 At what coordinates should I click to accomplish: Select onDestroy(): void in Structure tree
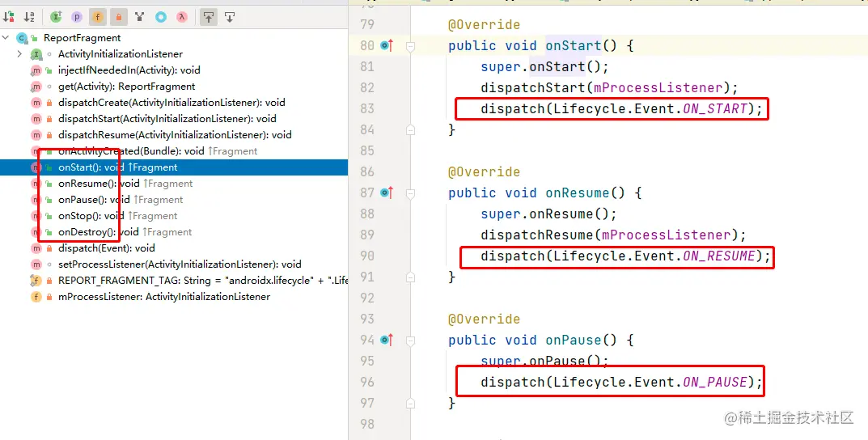point(99,231)
